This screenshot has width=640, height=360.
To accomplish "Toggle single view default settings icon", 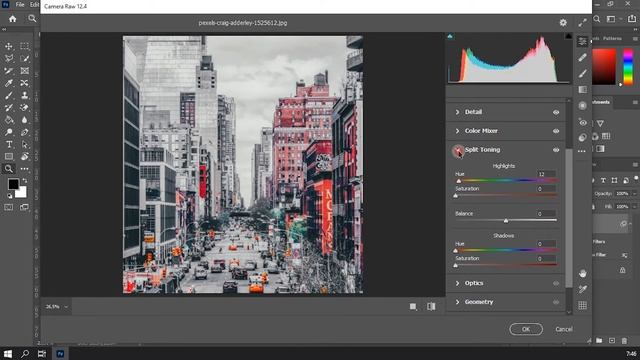I will [413, 307].
